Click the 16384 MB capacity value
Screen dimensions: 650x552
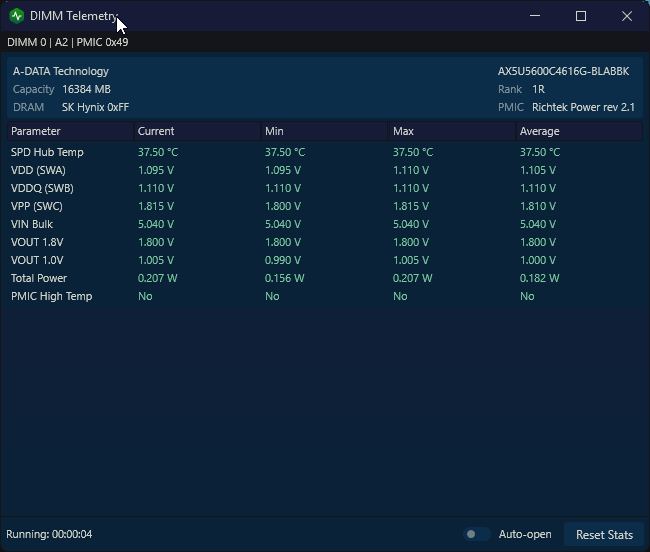(x=86, y=90)
